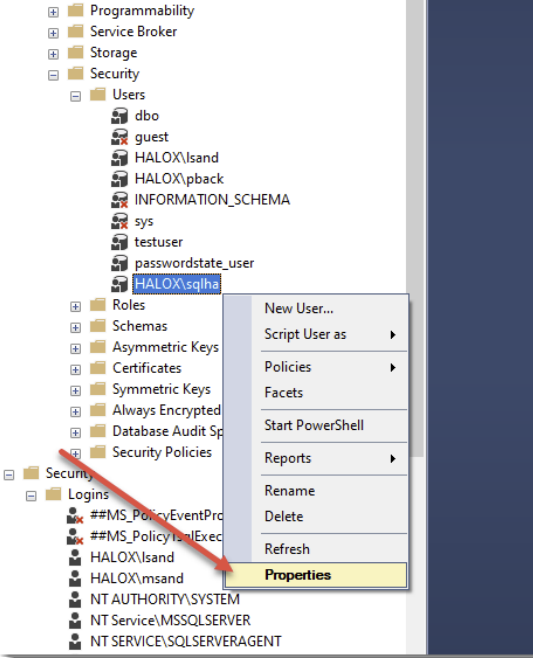Select the 'passwordstate_user' tree row

pos(194,263)
